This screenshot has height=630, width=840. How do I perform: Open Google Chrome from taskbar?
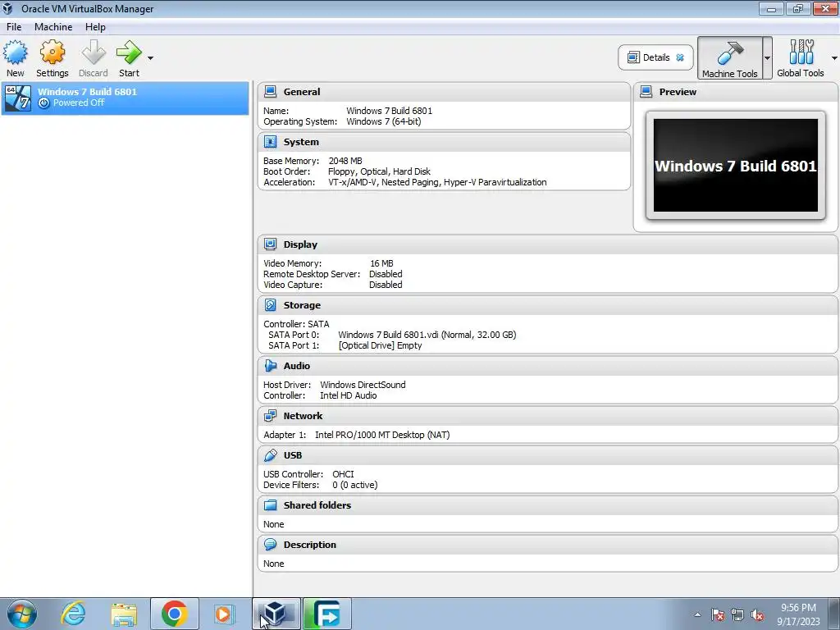pos(174,614)
